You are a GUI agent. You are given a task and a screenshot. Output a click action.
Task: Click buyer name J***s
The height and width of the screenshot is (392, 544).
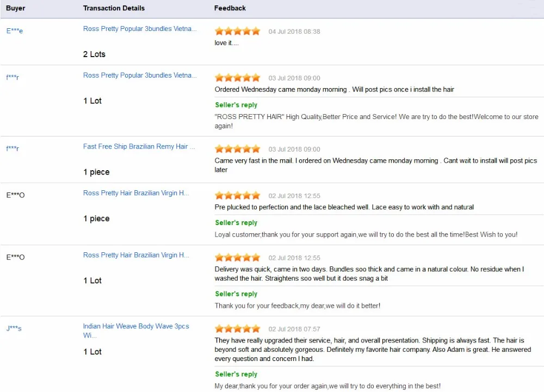14,328
